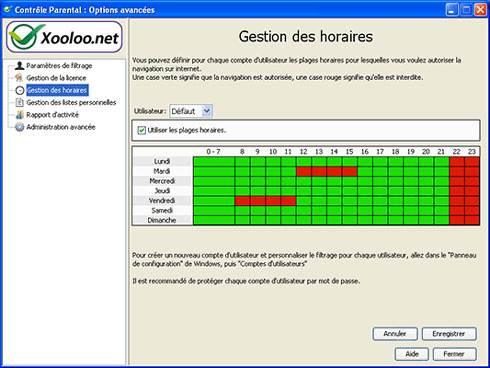Screen dimensions: 490x368
Task: Click the Administration avancée gear icon
Action: pos(20,127)
